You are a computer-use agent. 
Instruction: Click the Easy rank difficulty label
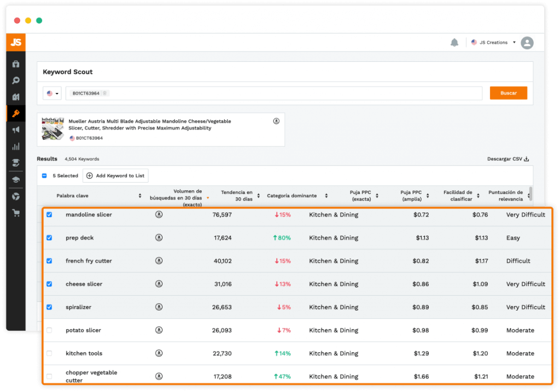(513, 238)
